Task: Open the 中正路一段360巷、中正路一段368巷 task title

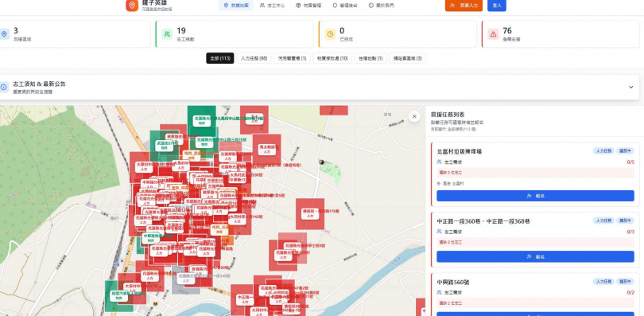Action: [483, 221]
